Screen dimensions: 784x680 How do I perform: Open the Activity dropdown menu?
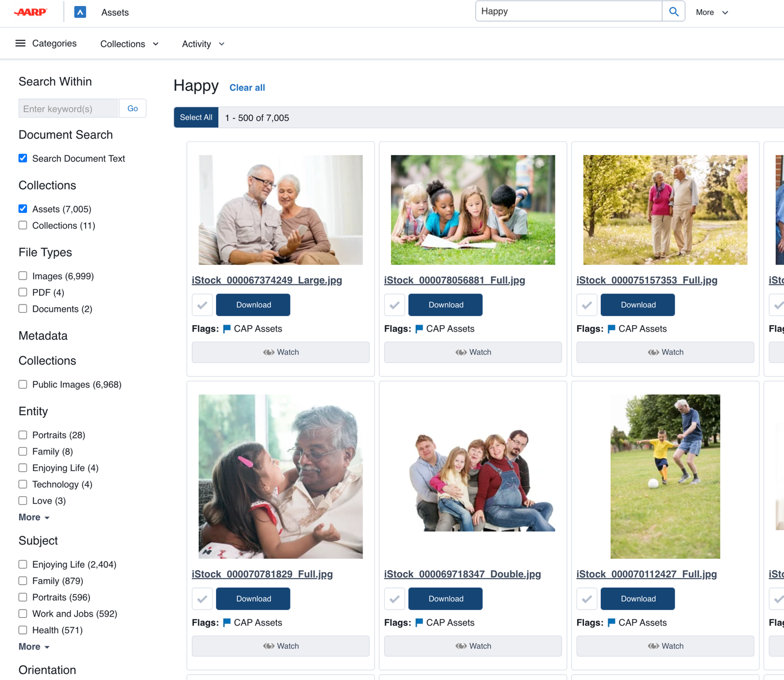(x=203, y=44)
